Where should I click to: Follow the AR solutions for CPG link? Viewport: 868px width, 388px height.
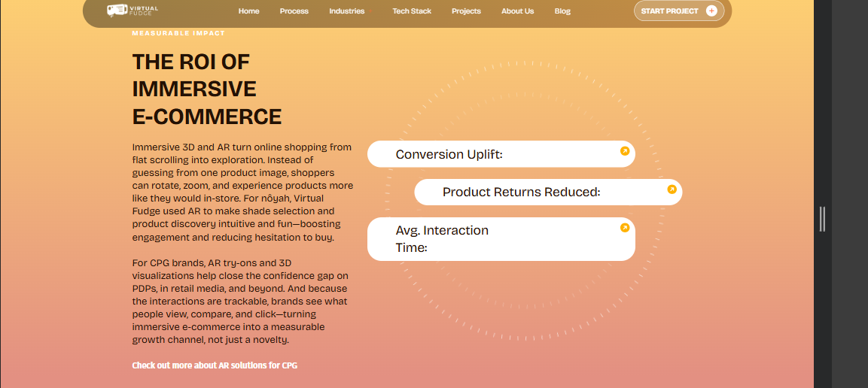tap(215, 365)
